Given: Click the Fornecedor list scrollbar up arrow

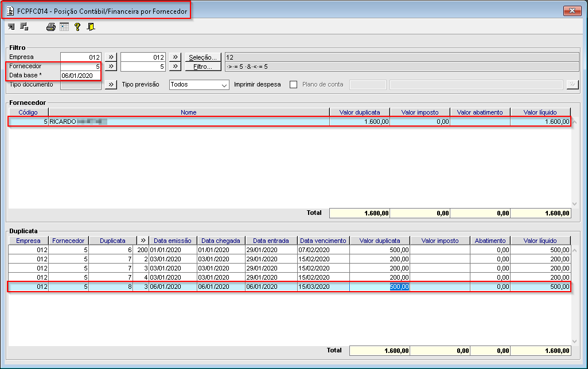Looking at the screenshot, I should (x=575, y=121).
